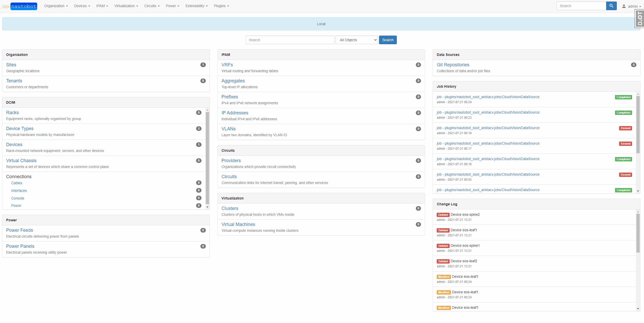
Task: Open the Virtual Machines link
Action: tap(238, 224)
